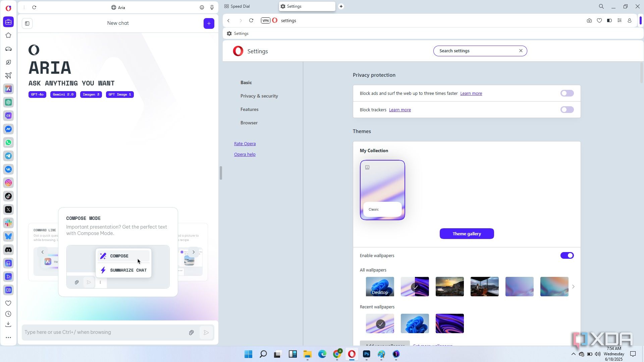Open Features settings section
Screen dimensions: 644x362
pos(249,109)
